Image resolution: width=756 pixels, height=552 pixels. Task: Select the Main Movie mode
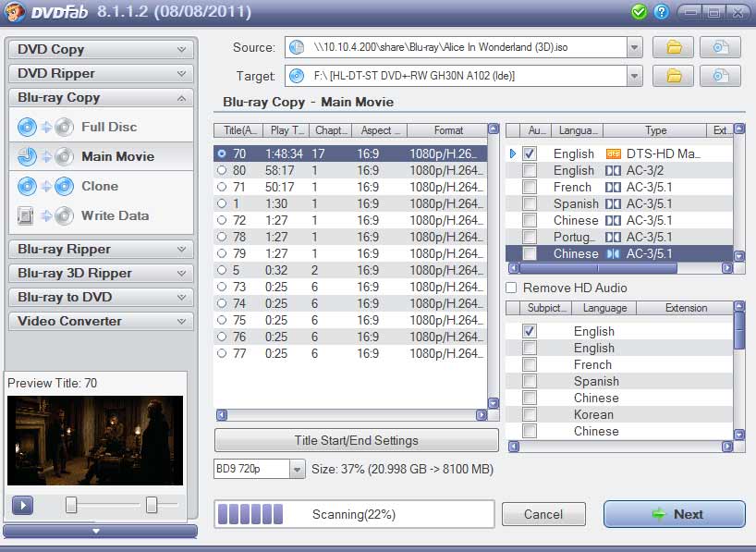coord(101,156)
